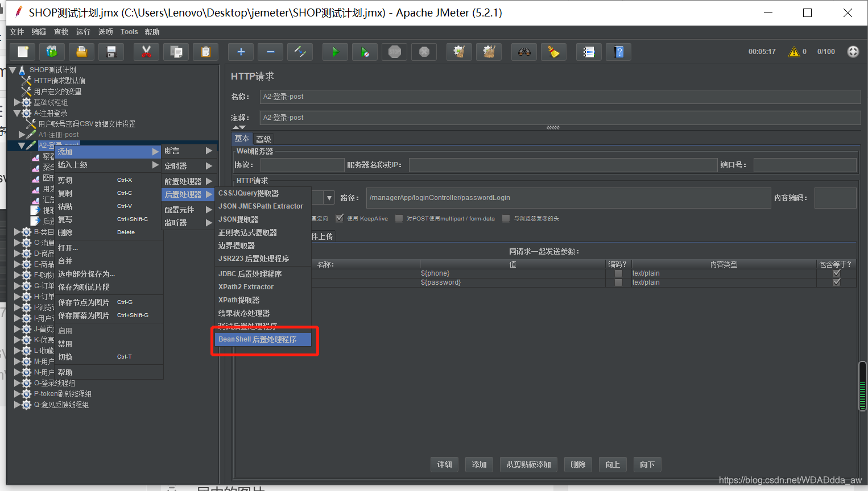The image size is (868, 491).
Task: Open the Templates toolbar icon
Action: [52, 52]
